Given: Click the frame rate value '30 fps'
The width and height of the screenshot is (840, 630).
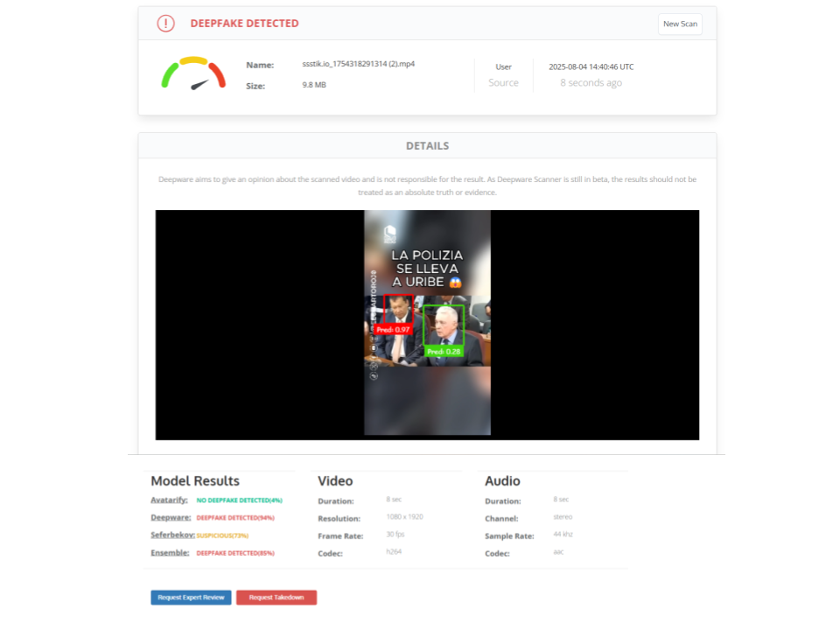Looking at the screenshot, I should point(395,534).
